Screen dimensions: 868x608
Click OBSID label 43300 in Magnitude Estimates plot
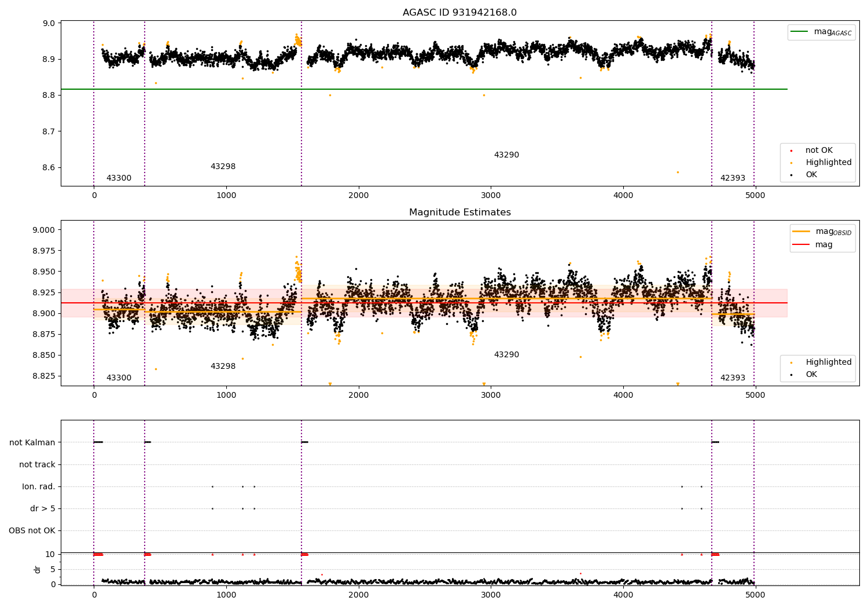point(119,378)
